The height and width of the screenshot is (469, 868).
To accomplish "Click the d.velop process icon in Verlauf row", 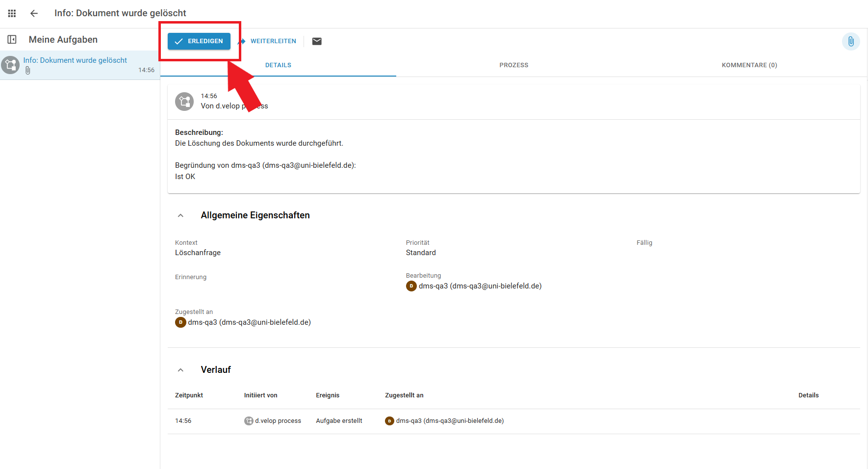I will click(x=249, y=421).
